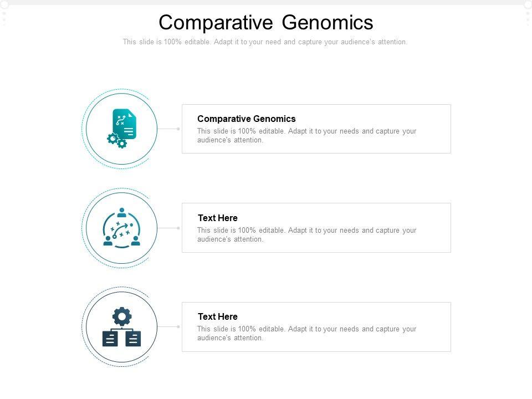Click the gray subtitle under the slide title

(265, 42)
